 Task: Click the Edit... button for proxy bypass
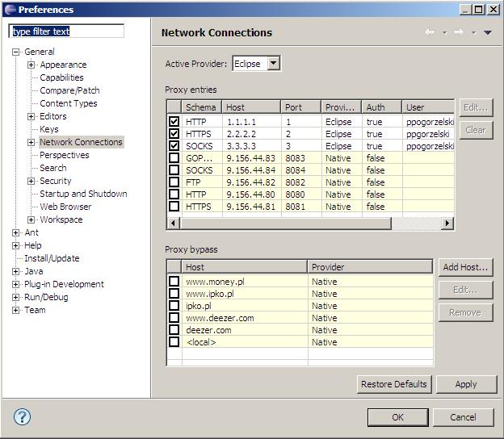tap(465, 290)
